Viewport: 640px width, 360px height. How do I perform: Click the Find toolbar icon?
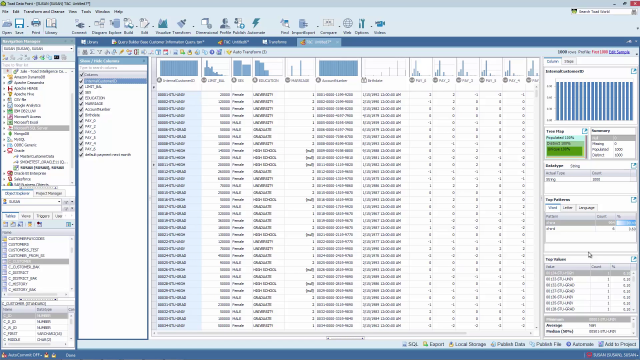click(285, 26)
